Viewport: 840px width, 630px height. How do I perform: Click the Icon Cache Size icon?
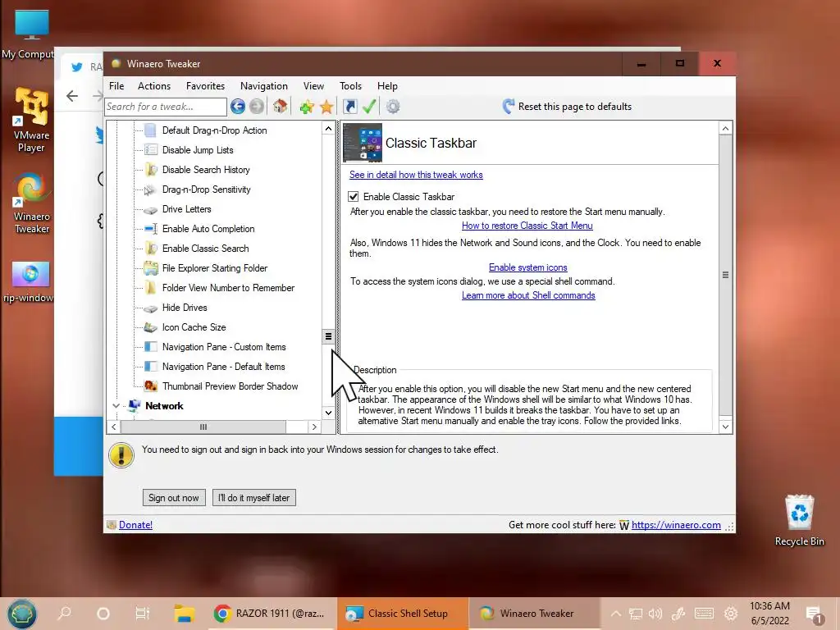(x=151, y=327)
